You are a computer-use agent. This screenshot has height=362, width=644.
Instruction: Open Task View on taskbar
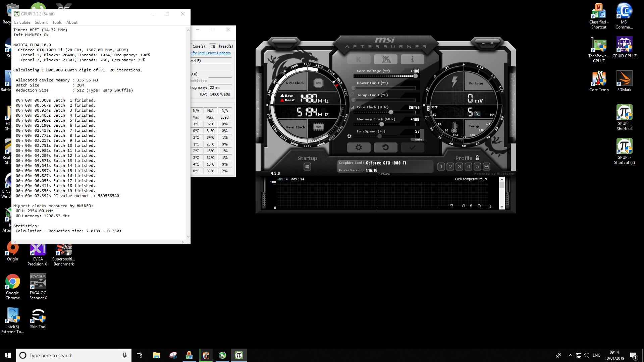[140, 355]
